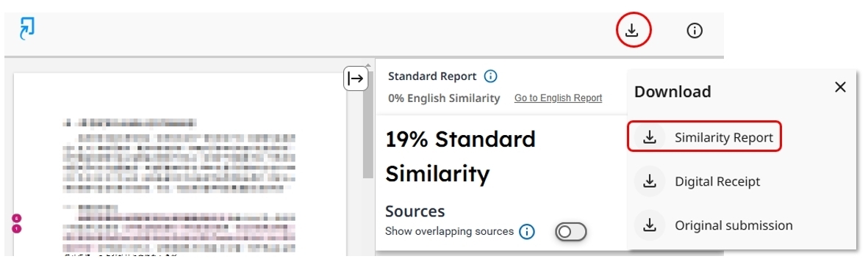
Task: Click the 19% Standard Similarity heading
Action: [461, 156]
